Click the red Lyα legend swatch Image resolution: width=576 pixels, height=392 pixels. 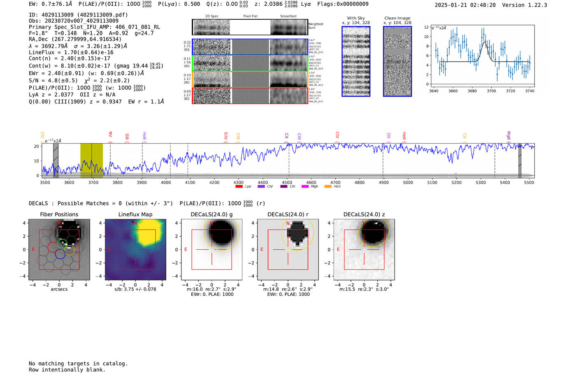[x=239, y=186]
